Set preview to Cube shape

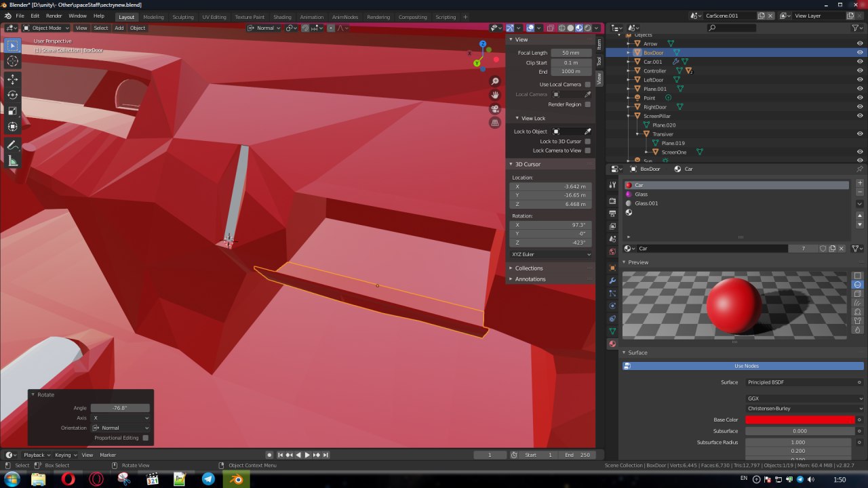coord(858,293)
